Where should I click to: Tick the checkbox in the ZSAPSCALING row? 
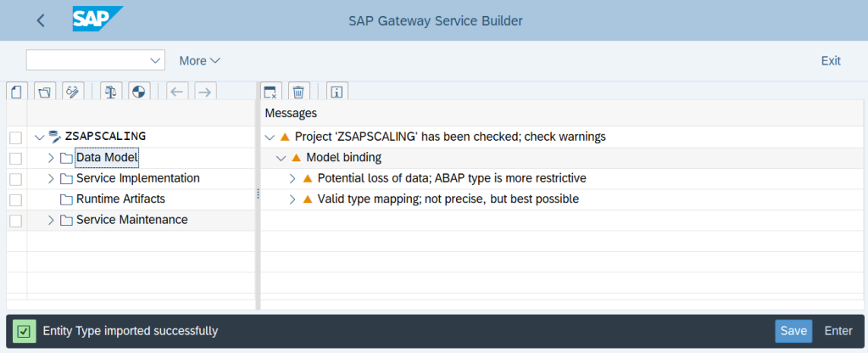pyautogui.click(x=16, y=138)
